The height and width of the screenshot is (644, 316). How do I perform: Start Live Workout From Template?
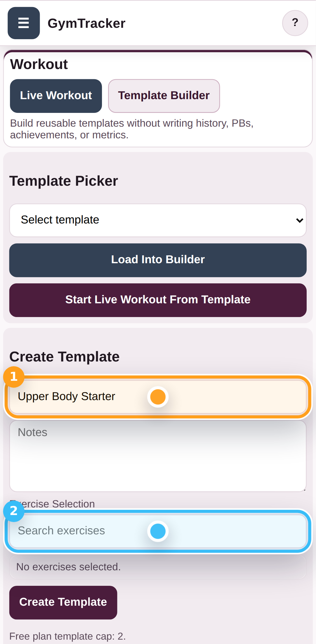158,299
